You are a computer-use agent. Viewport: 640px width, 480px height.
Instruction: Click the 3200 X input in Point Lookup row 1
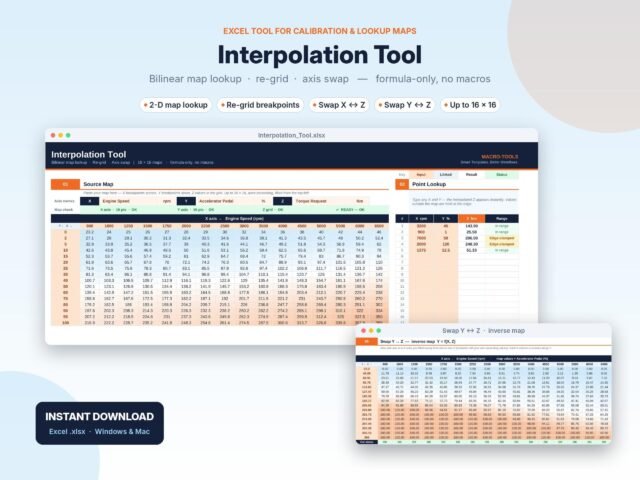click(x=421, y=226)
